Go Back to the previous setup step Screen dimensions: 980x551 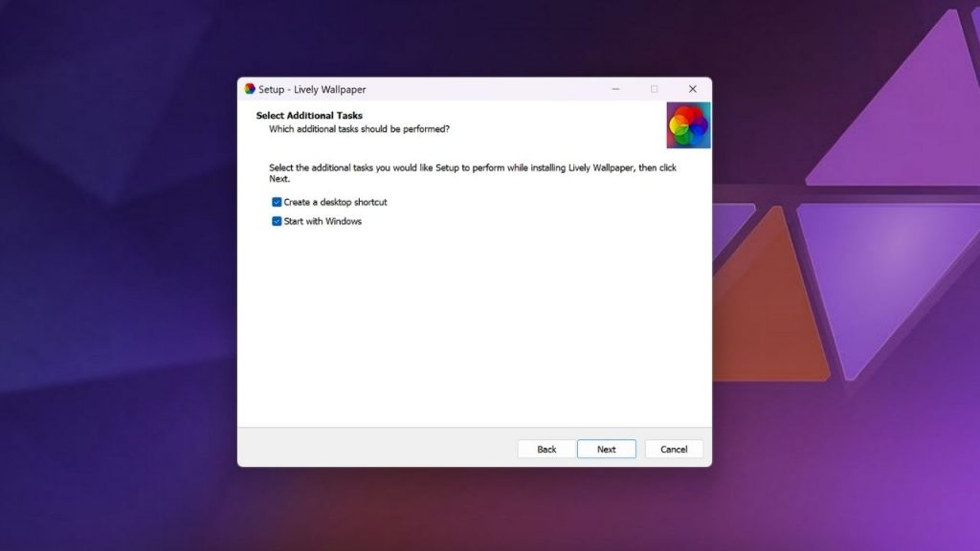[x=546, y=450]
